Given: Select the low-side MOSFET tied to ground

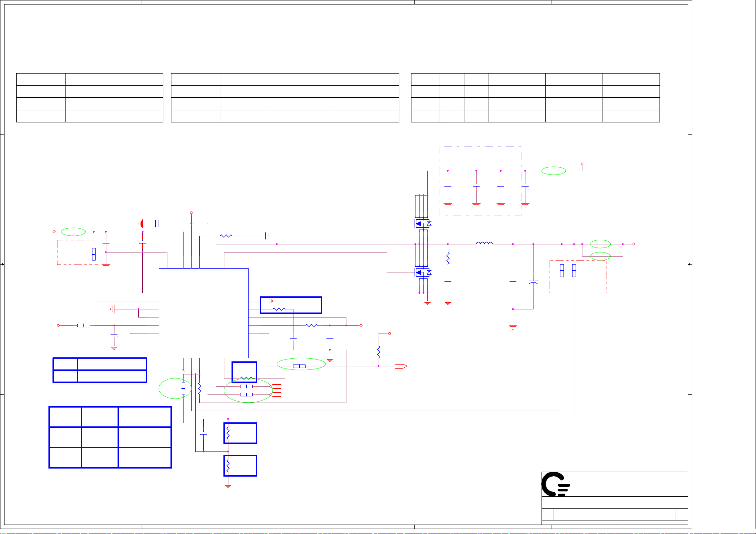Looking at the screenshot, I should click(422, 272).
